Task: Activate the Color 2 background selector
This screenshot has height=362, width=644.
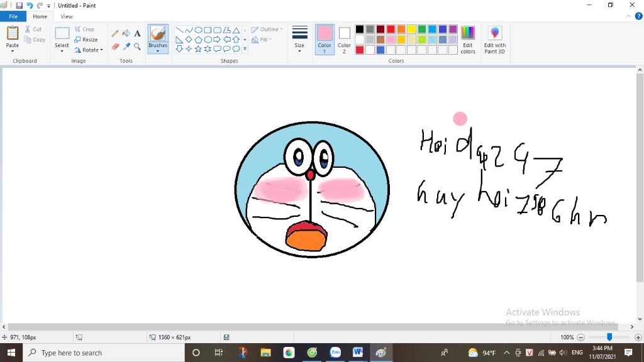Action: (x=344, y=40)
